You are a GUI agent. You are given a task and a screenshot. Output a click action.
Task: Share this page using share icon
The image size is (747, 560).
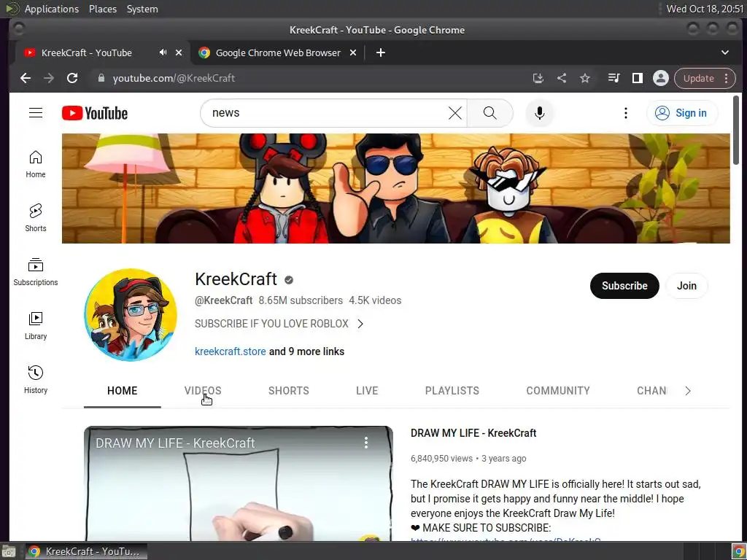[x=562, y=78]
